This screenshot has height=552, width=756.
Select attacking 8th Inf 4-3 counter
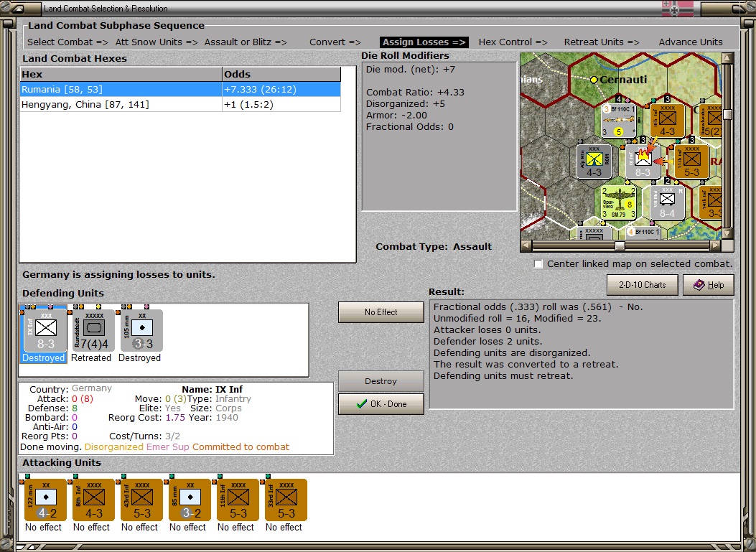point(93,500)
